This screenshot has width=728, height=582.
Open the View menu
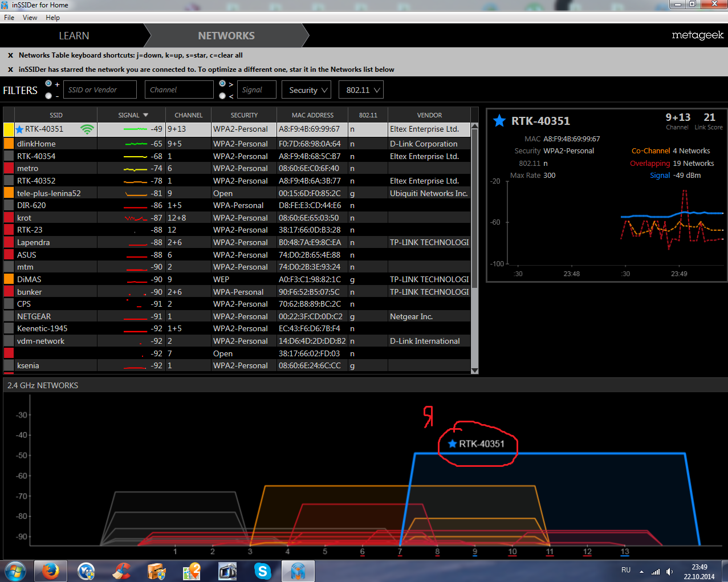click(30, 18)
